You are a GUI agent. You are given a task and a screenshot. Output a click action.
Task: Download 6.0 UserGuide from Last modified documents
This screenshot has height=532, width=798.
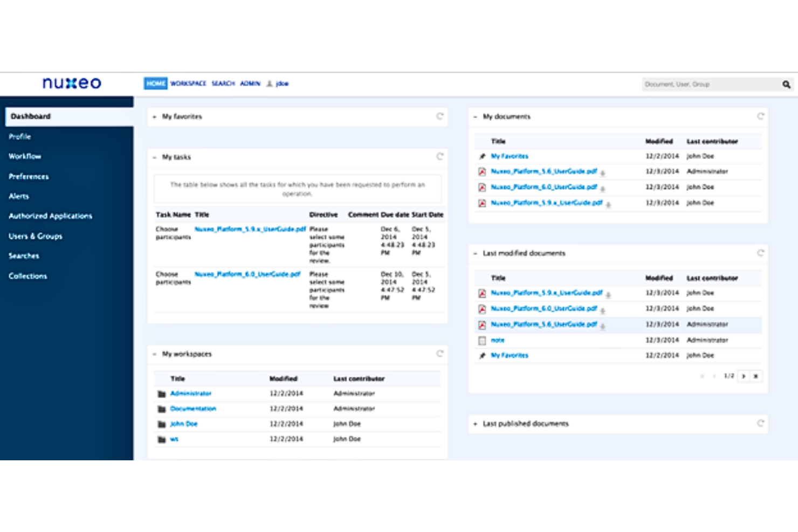[603, 310]
